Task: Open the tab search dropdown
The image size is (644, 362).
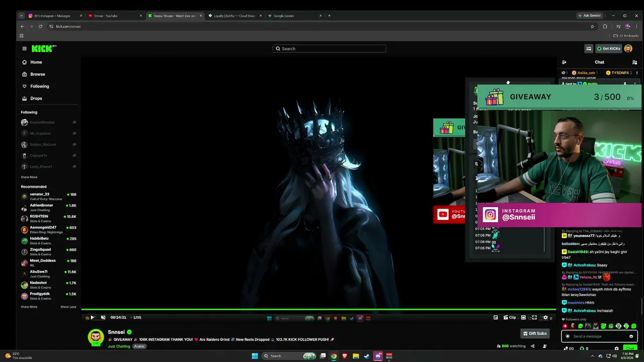Action: pos(21,16)
